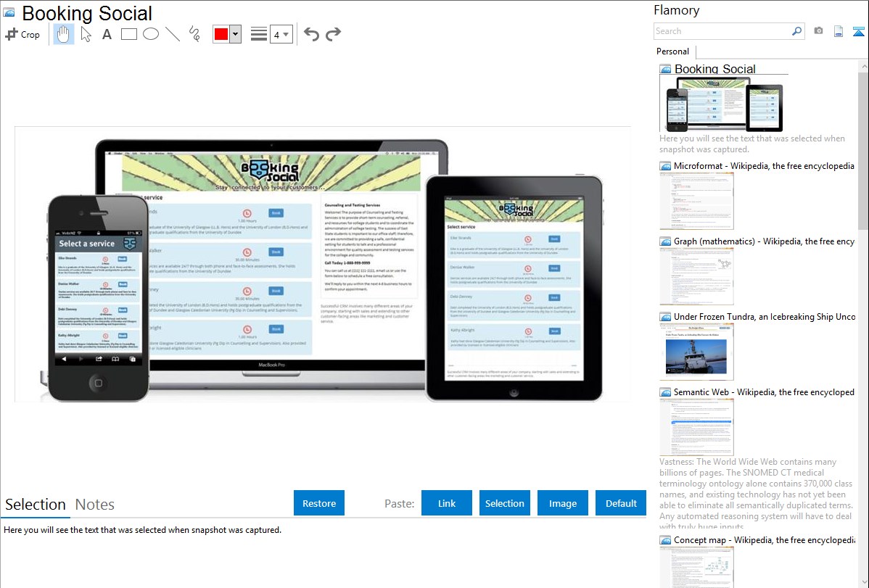Image resolution: width=869 pixels, height=588 pixels.
Task: Click the Restore button
Action: tap(319, 503)
